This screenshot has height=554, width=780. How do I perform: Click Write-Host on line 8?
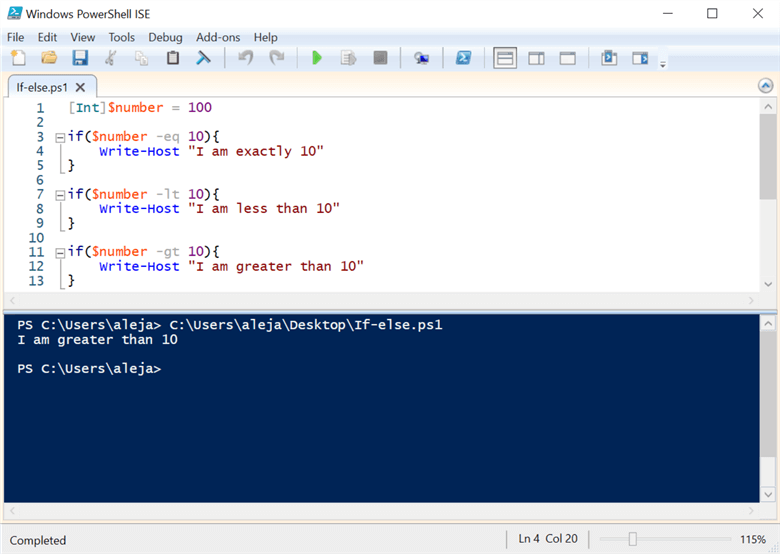(139, 208)
